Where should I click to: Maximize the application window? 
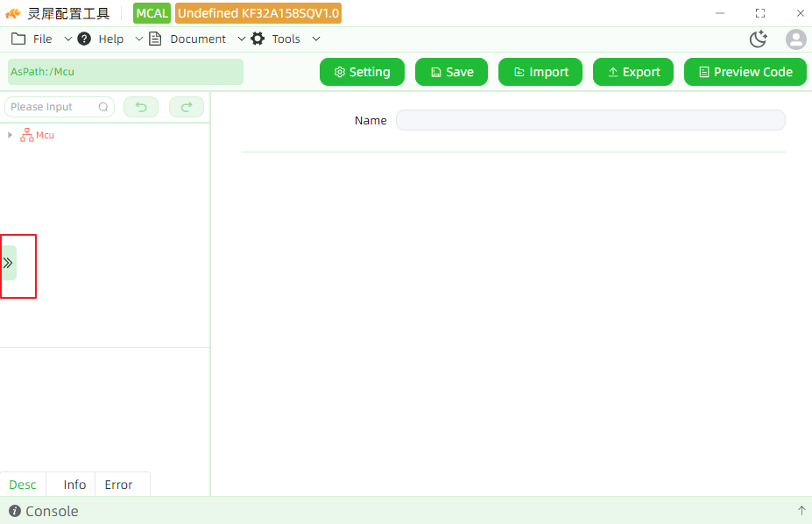pyautogui.click(x=760, y=13)
